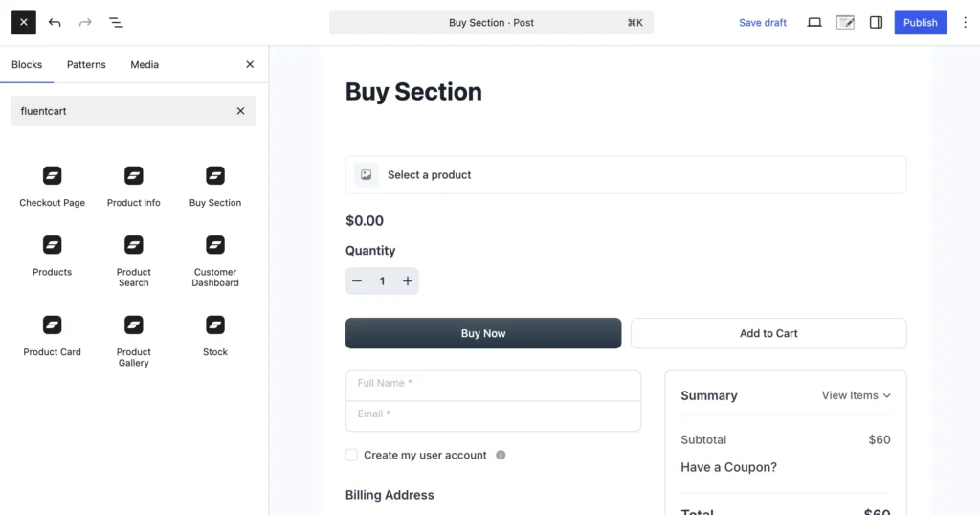The width and height of the screenshot is (980, 515).
Task: Open the document overview list icon
Action: tap(116, 23)
